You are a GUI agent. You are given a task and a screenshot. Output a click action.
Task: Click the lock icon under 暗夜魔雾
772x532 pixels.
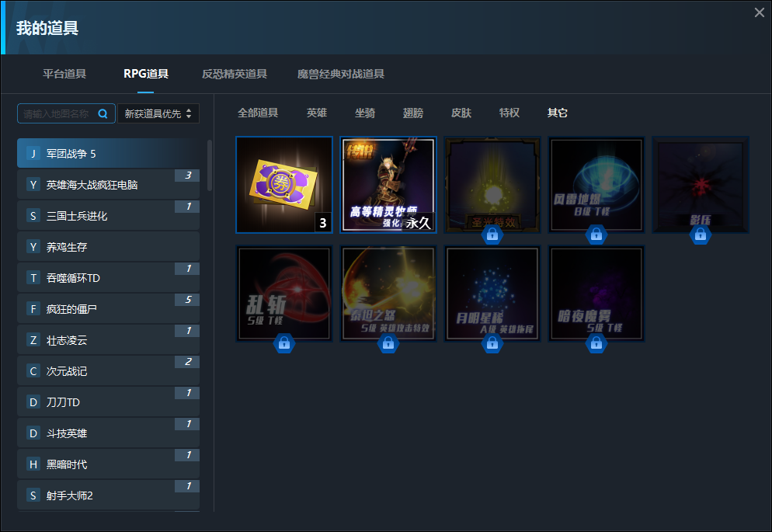[x=596, y=343]
